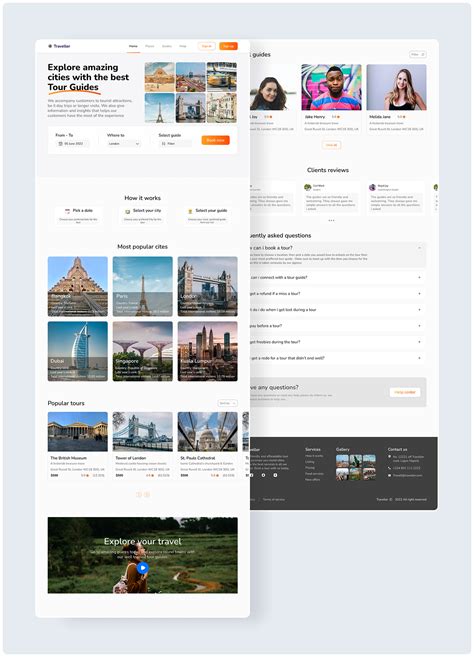Expand 'freebies during the tour?' question
The height and width of the screenshot is (657, 474).
click(x=420, y=342)
